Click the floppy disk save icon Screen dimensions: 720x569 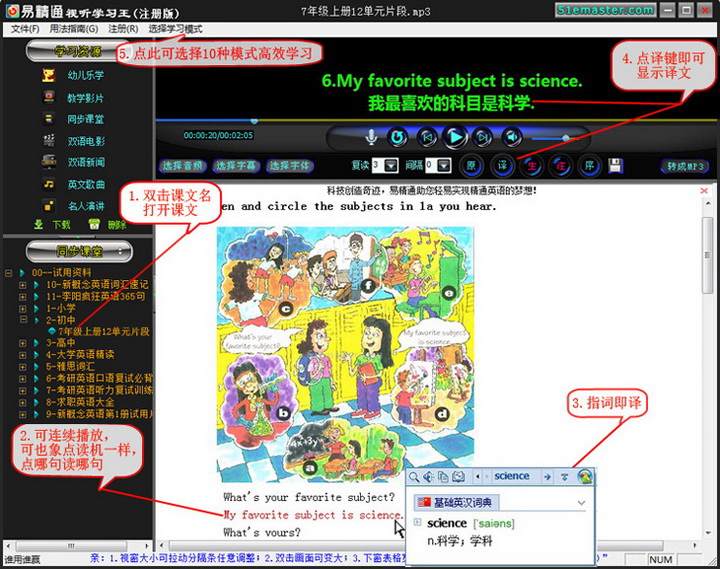tap(615, 166)
